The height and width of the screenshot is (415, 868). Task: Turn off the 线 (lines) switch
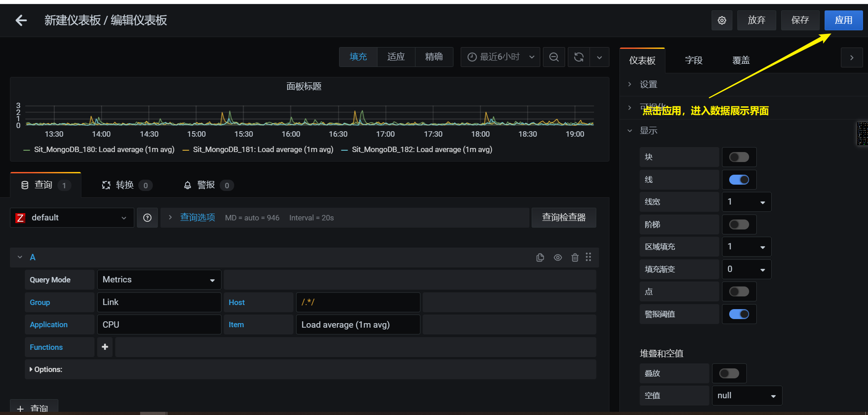click(x=739, y=180)
